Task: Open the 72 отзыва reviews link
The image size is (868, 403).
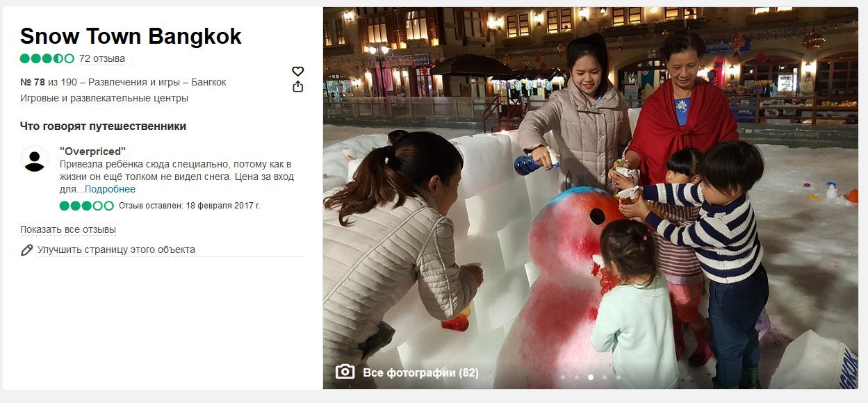Action: (x=102, y=58)
